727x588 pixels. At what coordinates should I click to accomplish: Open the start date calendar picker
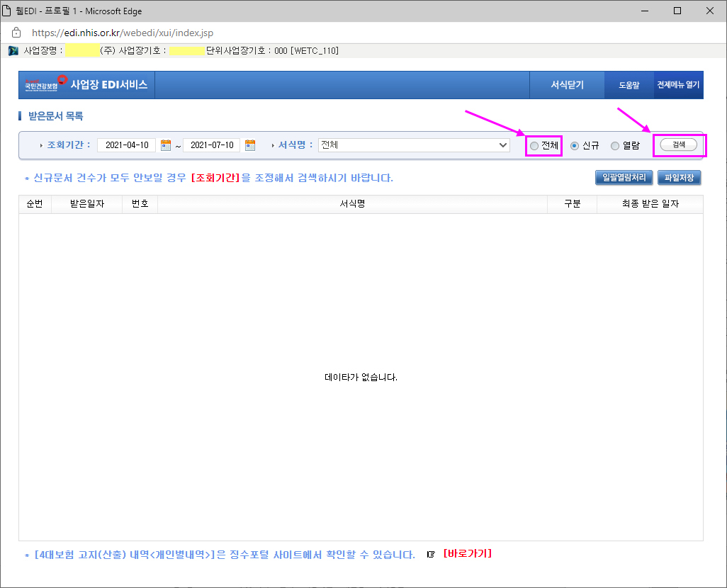(x=166, y=145)
